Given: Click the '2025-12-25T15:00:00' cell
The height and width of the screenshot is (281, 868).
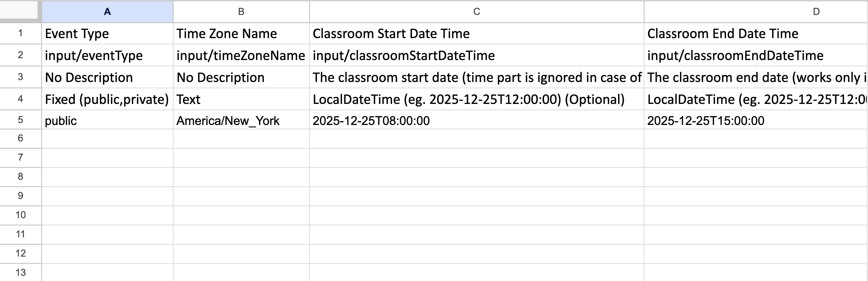Looking at the screenshot, I should click(x=756, y=121).
